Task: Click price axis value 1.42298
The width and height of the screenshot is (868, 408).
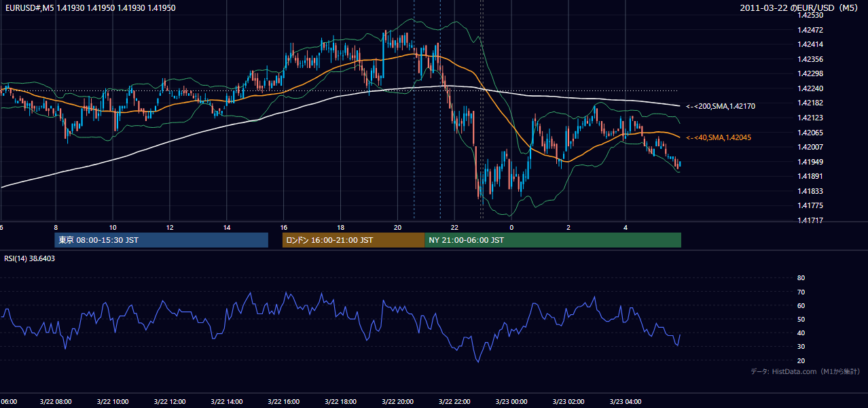Action: pyautogui.click(x=811, y=73)
